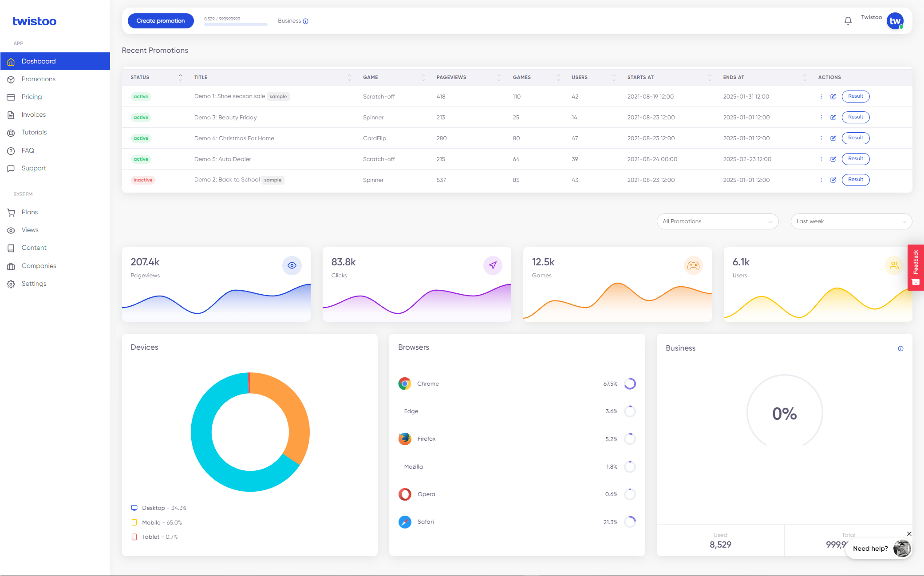Click the usage progress bar in header
924x576 pixels.
coord(235,24)
